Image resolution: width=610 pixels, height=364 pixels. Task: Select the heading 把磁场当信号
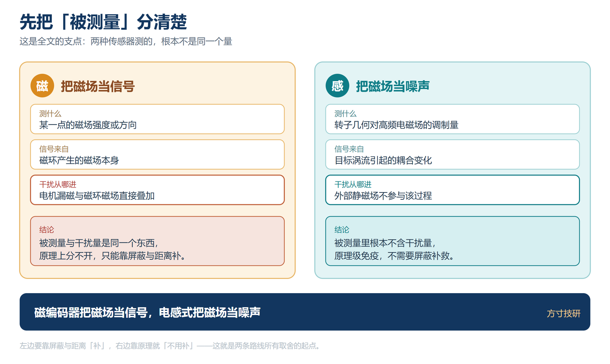(98, 87)
